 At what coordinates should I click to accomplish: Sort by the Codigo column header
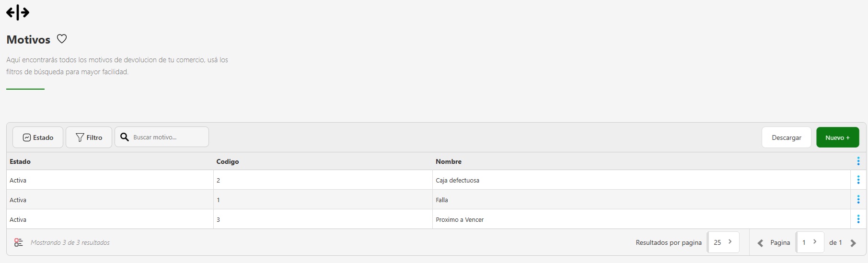(228, 161)
